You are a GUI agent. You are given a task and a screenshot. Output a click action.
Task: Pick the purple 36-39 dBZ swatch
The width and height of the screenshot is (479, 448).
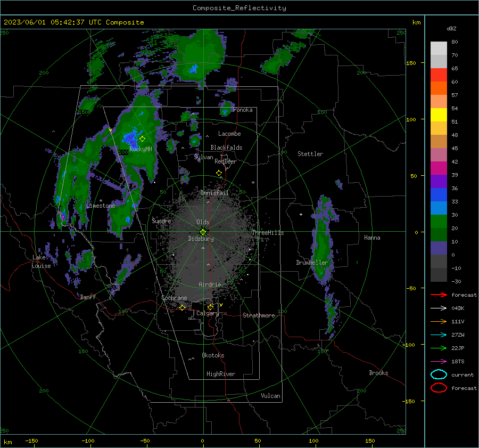[439, 182]
